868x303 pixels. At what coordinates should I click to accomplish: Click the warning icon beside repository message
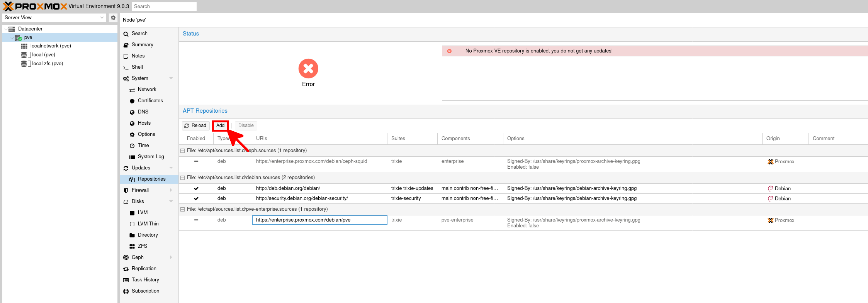click(449, 51)
